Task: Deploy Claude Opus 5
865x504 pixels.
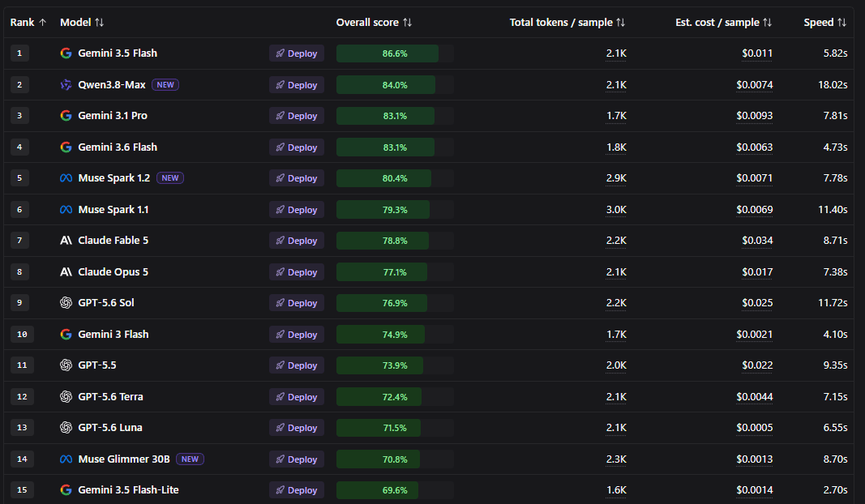Action: [x=297, y=271]
